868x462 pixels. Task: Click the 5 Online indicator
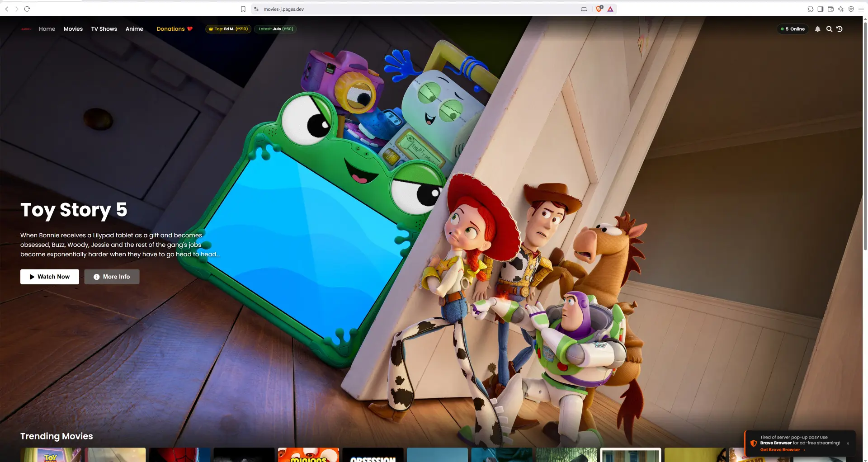(793, 29)
